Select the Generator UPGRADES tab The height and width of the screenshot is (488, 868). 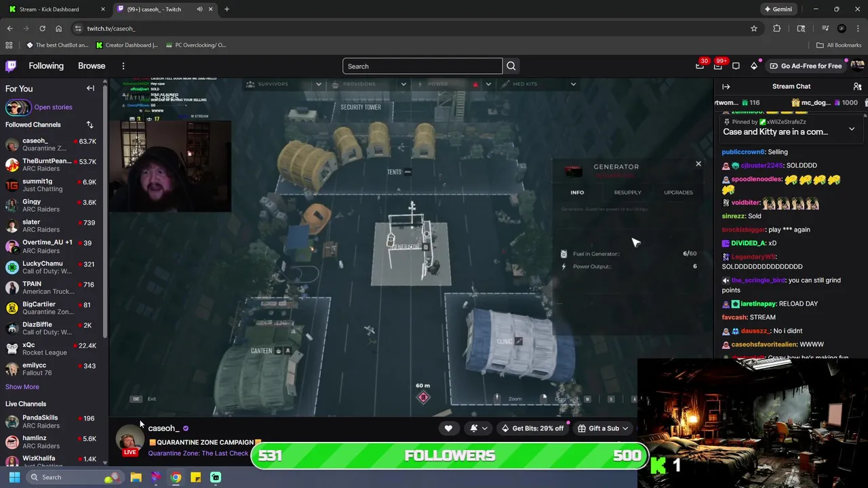point(678,192)
